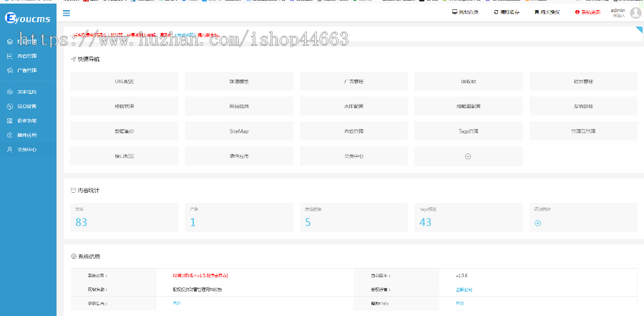Click the blue plus icon in 添加统计 card
This screenshot has width=644, height=316.
pyautogui.click(x=537, y=223)
